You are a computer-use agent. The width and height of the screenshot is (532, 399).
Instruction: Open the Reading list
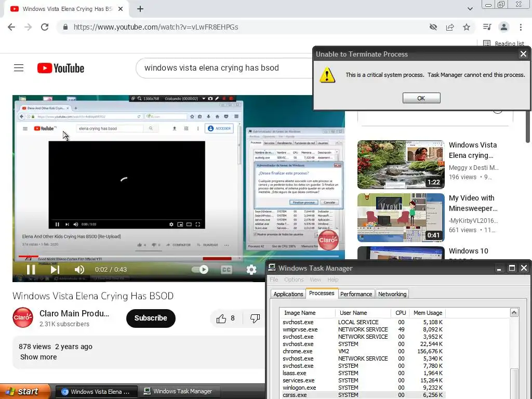click(x=504, y=44)
